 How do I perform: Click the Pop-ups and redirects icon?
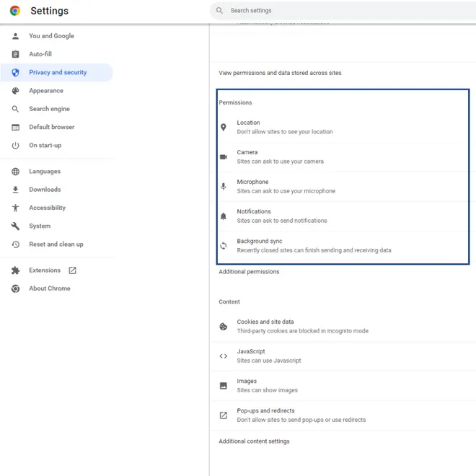coord(224,415)
